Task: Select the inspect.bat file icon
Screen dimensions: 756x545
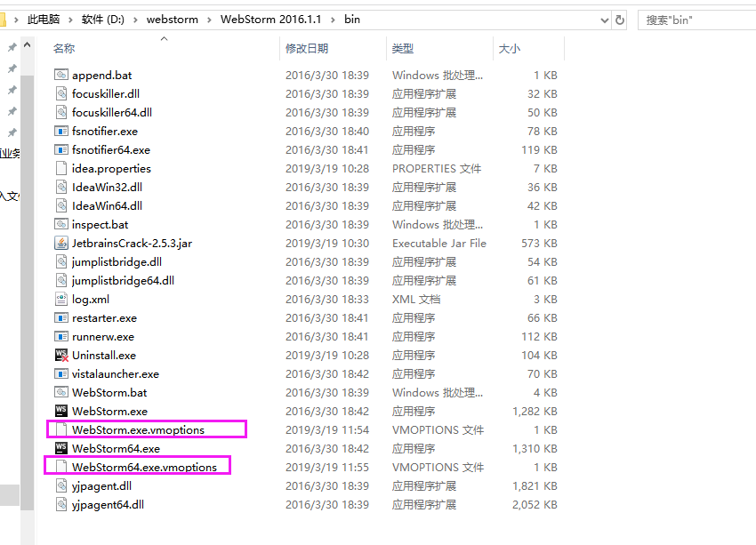Action: click(61, 225)
